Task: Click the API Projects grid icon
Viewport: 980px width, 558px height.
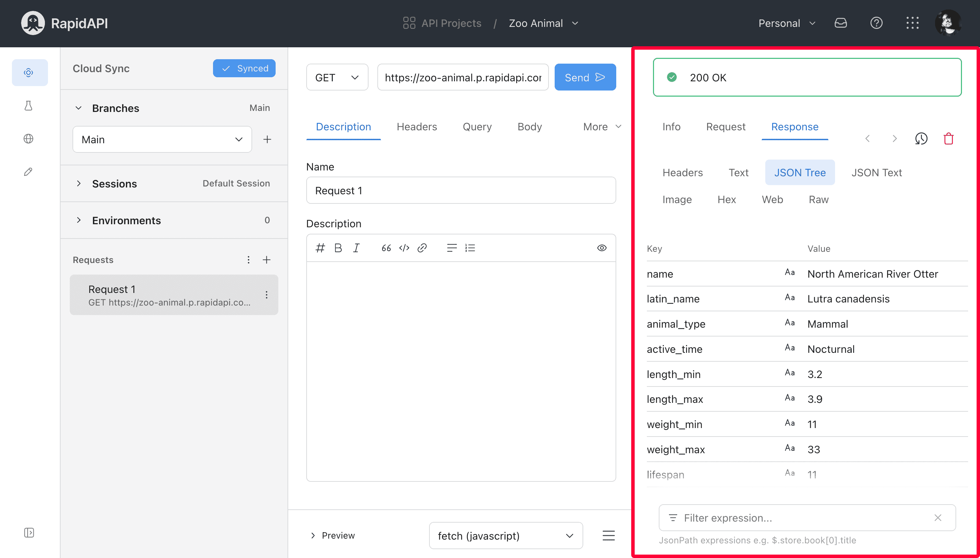Action: 409,23
